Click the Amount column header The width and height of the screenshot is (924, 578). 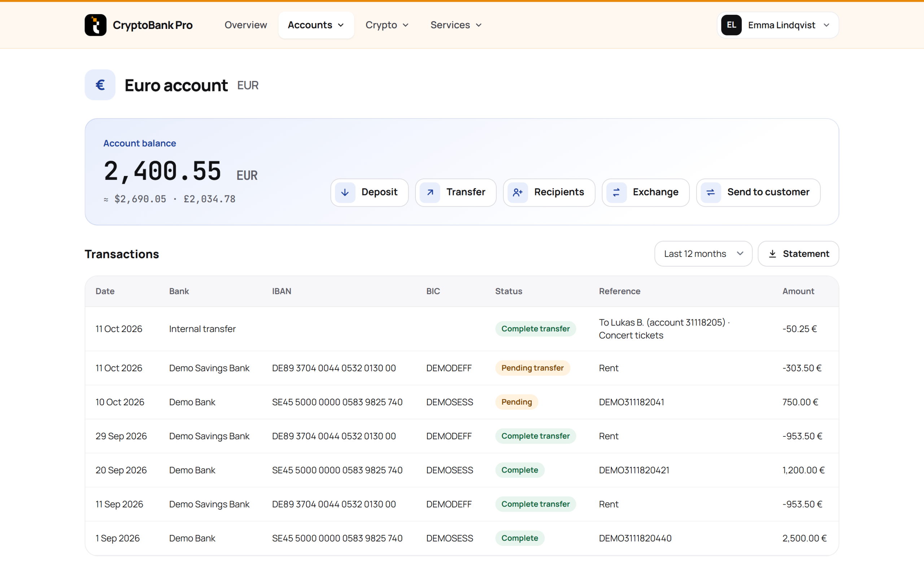798,291
